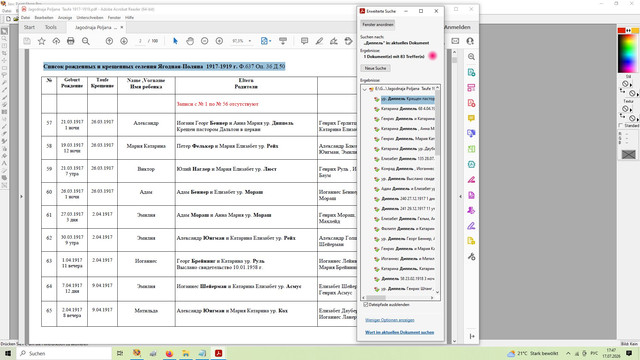Click the zoom out minus icon

coord(204,41)
